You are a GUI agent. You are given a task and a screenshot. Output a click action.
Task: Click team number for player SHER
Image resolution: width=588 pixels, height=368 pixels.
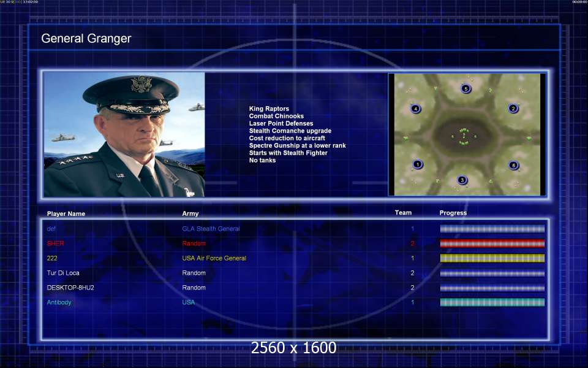pos(412,243)
